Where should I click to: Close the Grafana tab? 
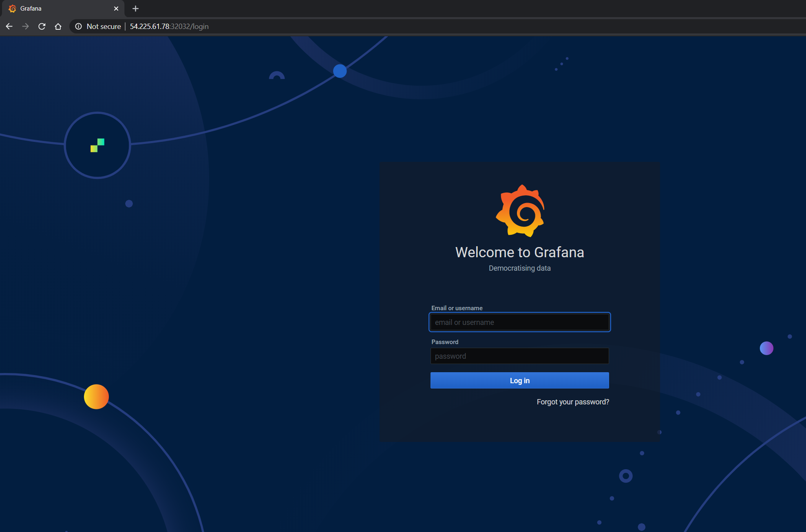coord(116,9)
